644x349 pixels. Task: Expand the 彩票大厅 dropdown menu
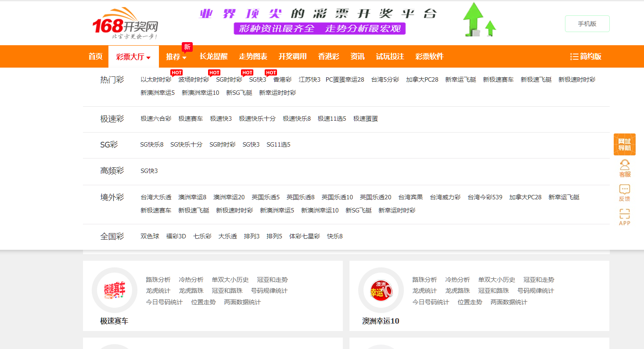click(x=133, y=57)
